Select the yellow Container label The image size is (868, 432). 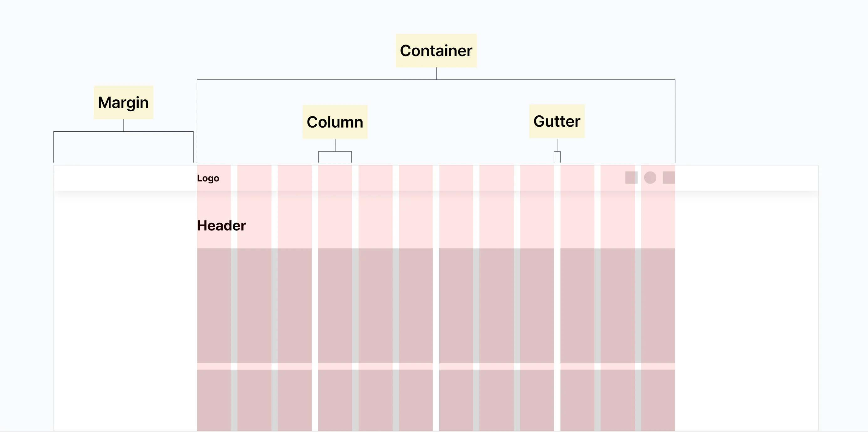(436, 50)
